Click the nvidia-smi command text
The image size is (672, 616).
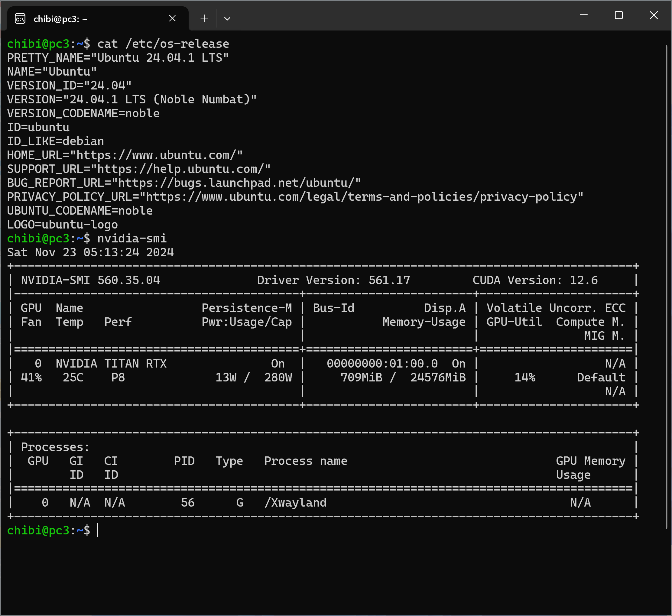pyautogui.click(x=132, y=239)
